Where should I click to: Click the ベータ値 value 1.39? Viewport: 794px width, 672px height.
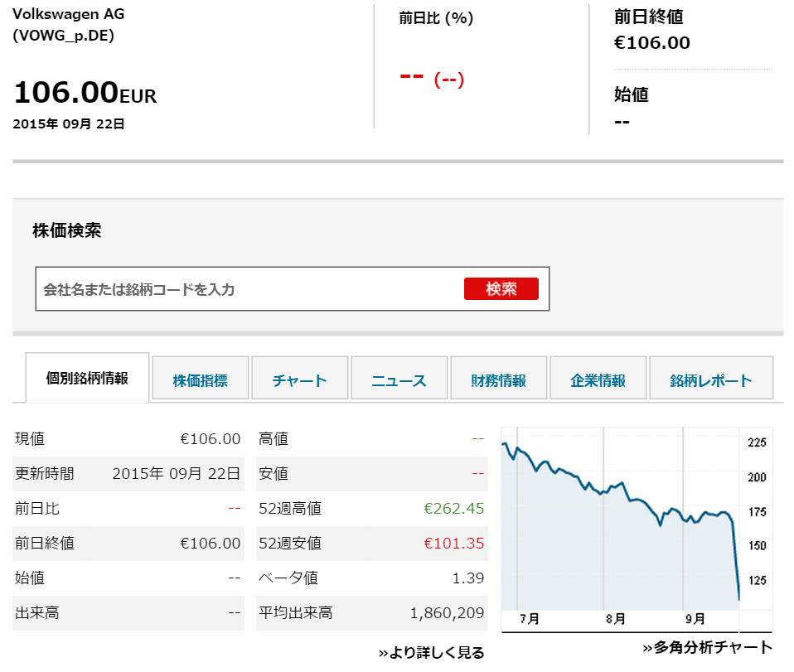point(468,578)
